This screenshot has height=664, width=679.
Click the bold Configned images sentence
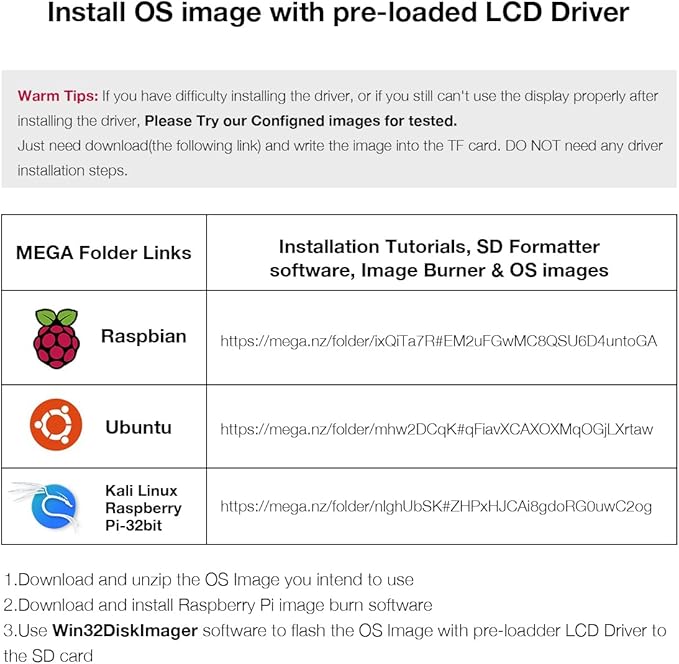(301, 121)
